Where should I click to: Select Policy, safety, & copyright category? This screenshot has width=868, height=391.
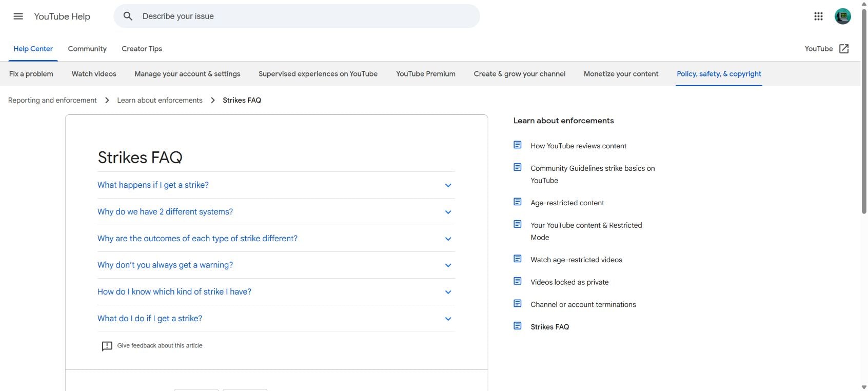tap(719, 74)
